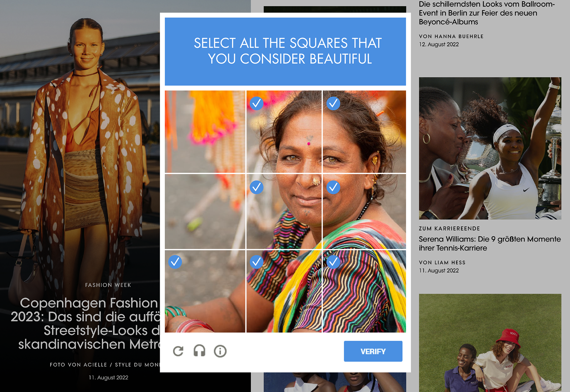Deselect the middle-right captcha square
Viewport: 570px width, 392px height.
[364, 211]
